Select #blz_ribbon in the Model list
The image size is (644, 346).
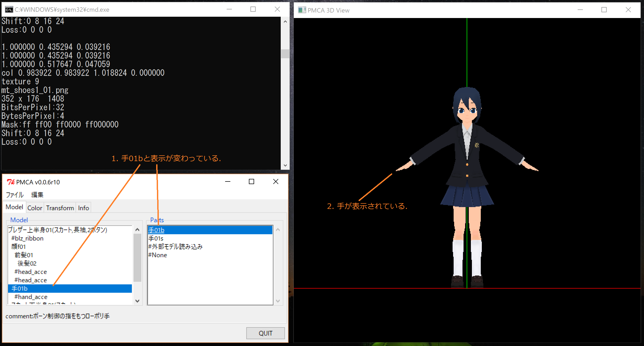pyautogui.click(x=70, y=238)
